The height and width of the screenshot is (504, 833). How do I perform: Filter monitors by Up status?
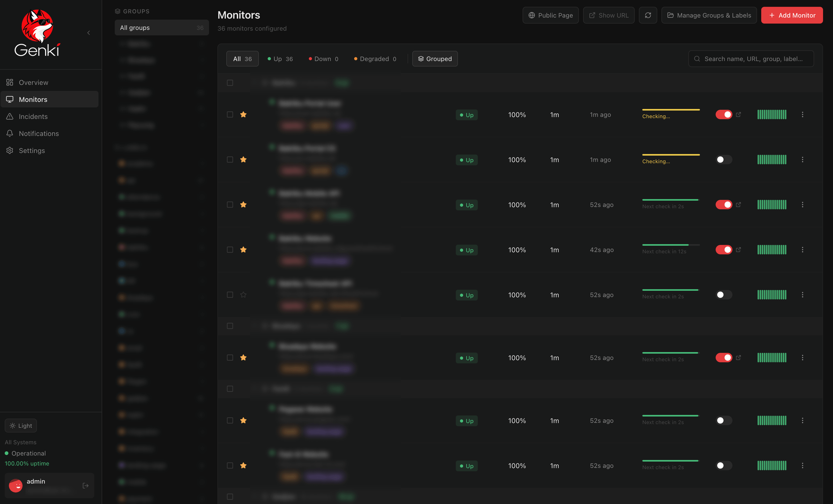(280, 59)
